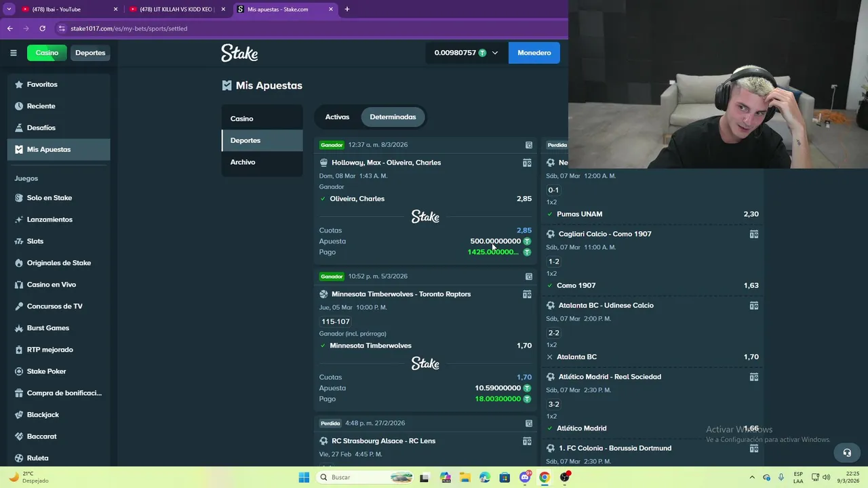The height and width of the screenshot is (488, 868).
Task: Open Concursos de TV
Action: tap(58, 306)
